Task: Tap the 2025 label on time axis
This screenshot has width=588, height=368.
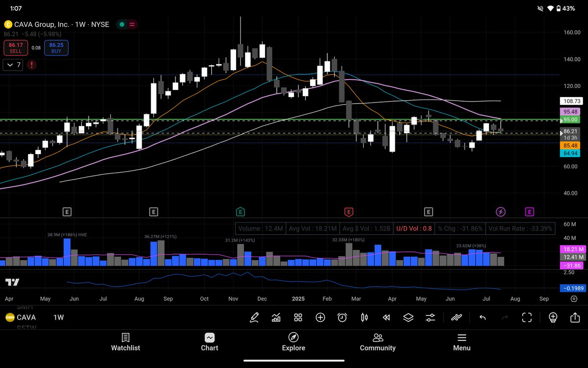Action: tap(298, 298)
